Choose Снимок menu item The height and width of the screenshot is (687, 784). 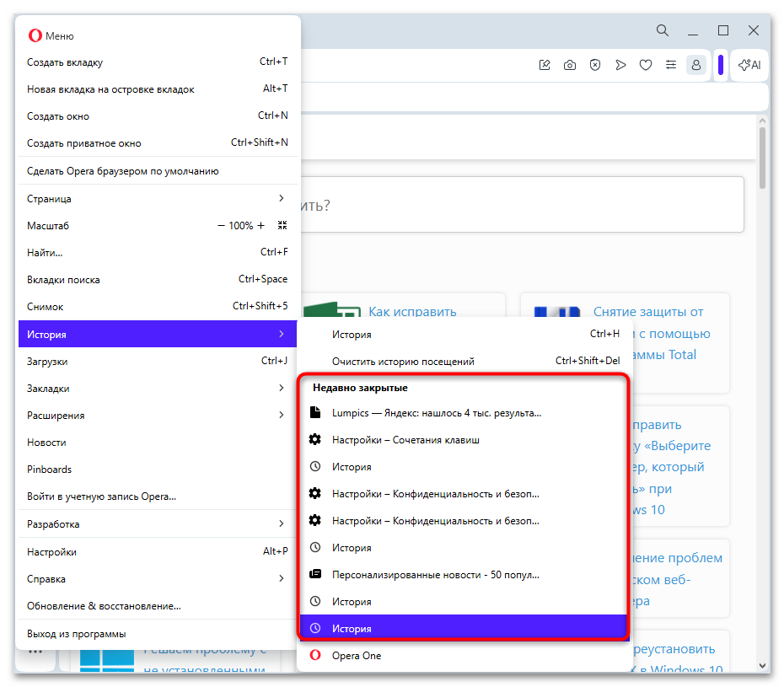[158, 307]
